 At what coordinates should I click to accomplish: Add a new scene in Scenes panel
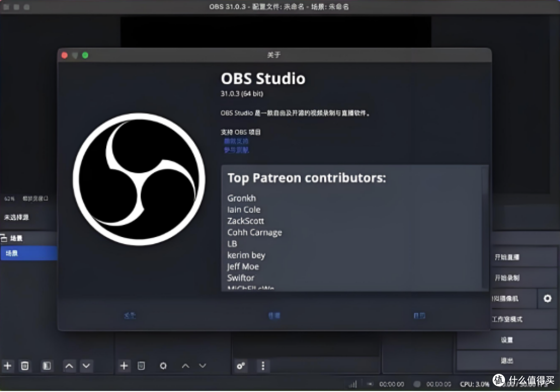[7, 366]
